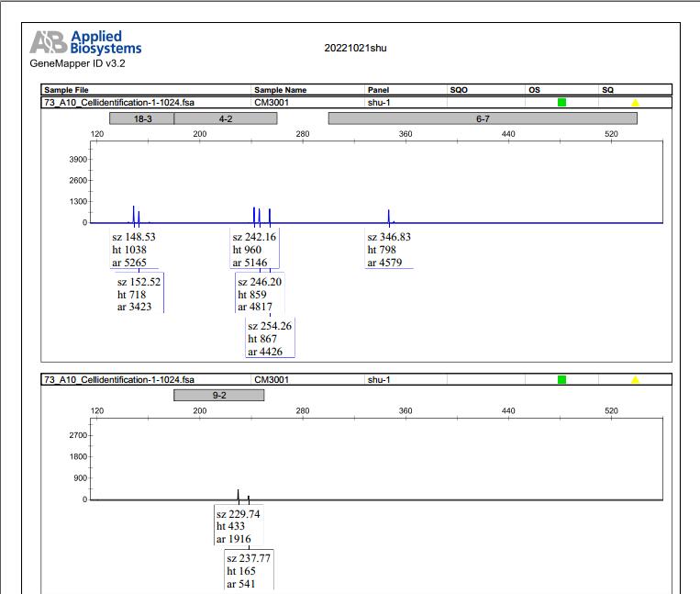700x594 pixels.
Task: Select the 6-7 marker bar
Action: (483, 118)
